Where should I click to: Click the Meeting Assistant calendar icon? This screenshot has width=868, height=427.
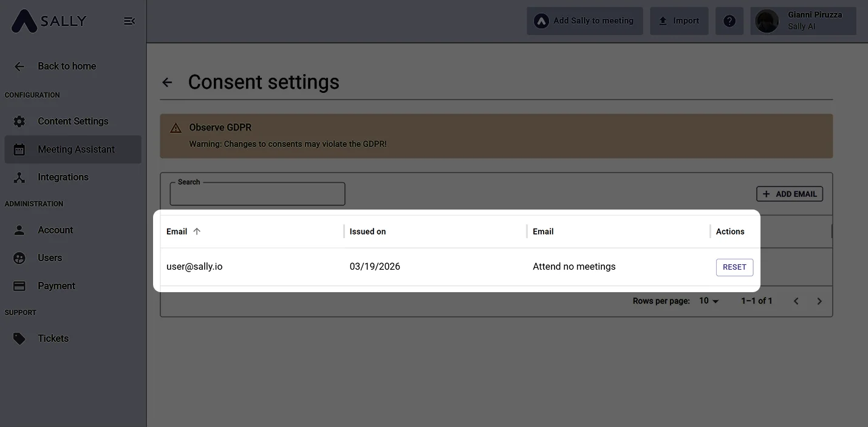pos(19,149)
